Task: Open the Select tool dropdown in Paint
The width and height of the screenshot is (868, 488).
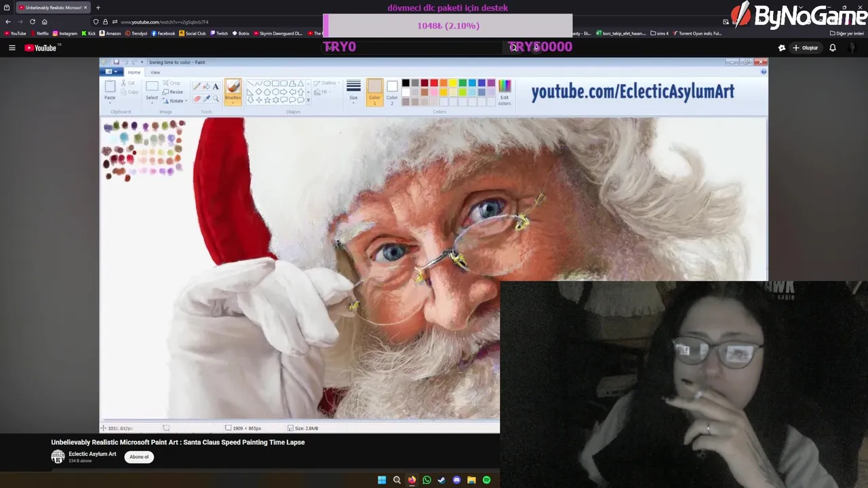Action: tap(152, 98)
